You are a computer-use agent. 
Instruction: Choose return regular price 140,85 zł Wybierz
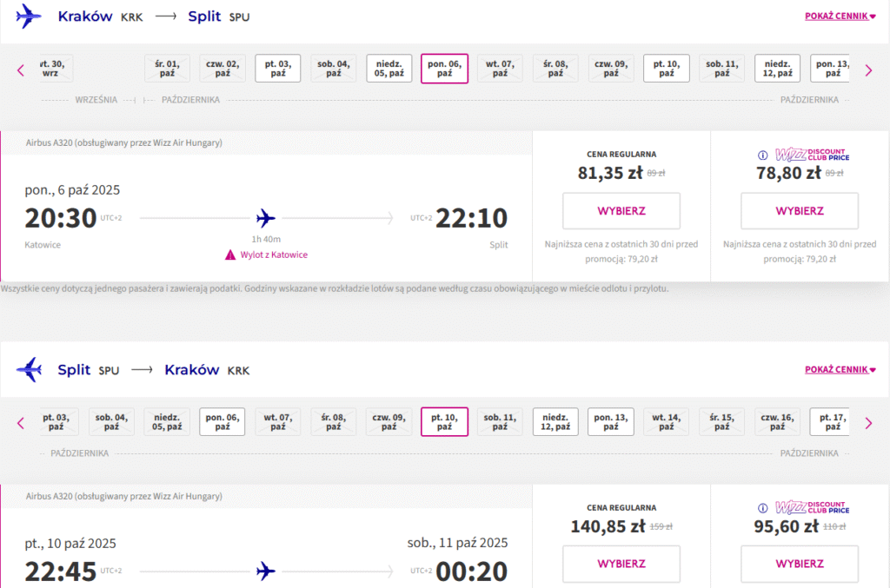pos(621,564)
